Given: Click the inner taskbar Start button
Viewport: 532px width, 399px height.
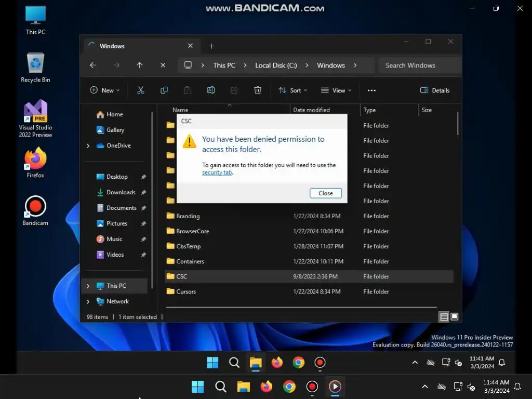Looking at the screenshot, I should point(212,362).
